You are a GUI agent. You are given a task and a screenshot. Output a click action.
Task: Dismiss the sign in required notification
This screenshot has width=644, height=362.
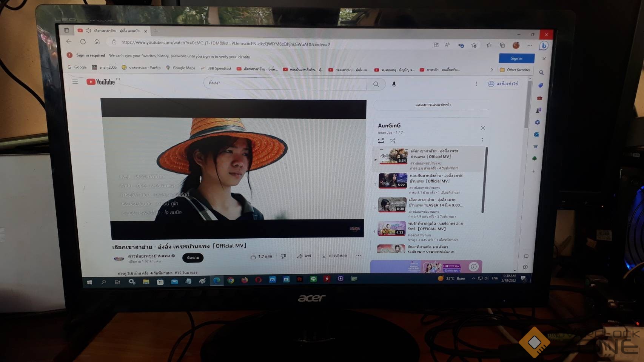click(x=544, y=58)
